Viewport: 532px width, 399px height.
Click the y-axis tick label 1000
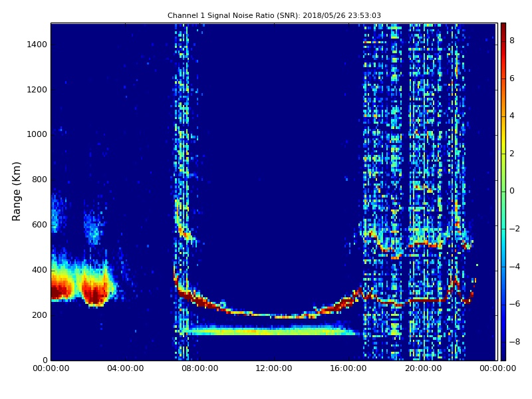click(37, 134)
